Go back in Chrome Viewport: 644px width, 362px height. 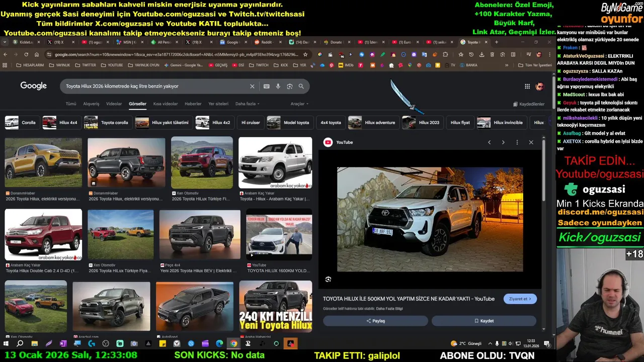coord(6,54)
